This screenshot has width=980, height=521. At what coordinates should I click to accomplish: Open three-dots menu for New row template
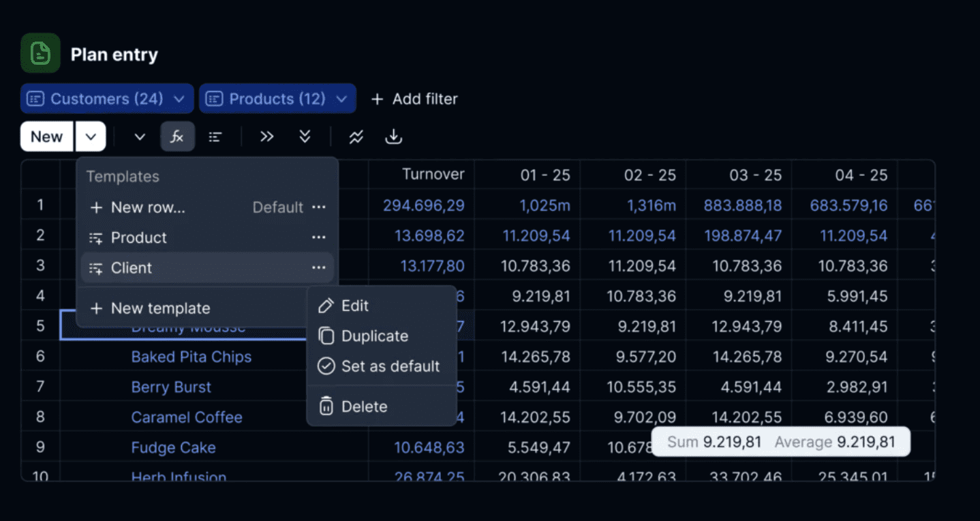coord(318,207)
